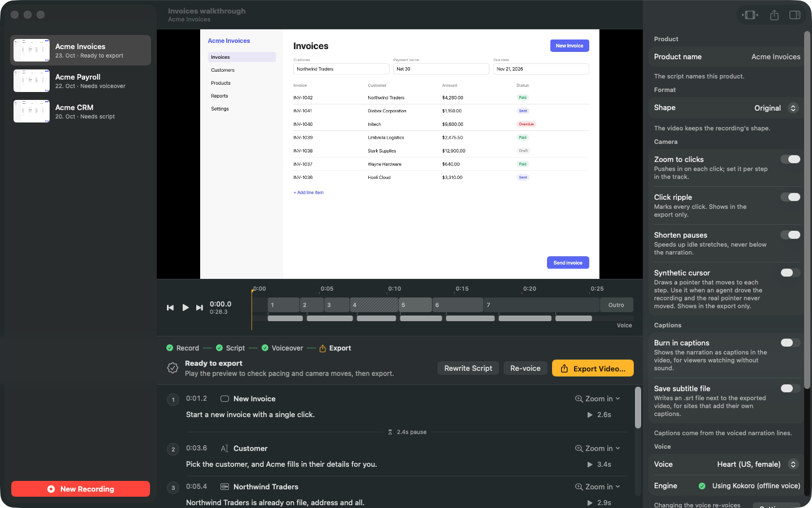
Task: Toggle the Zoom to clicks switch
Action: [x=791, y=159]
